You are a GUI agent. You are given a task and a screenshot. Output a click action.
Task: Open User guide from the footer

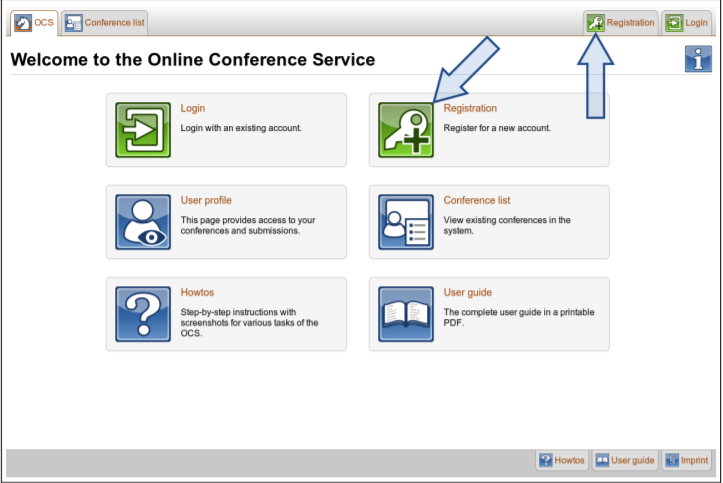pos(624,460)
